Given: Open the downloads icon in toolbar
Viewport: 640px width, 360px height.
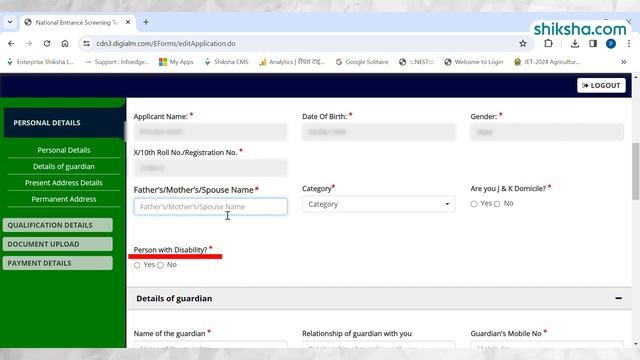Looking at the screenshot, I should (x=575, y=43).
